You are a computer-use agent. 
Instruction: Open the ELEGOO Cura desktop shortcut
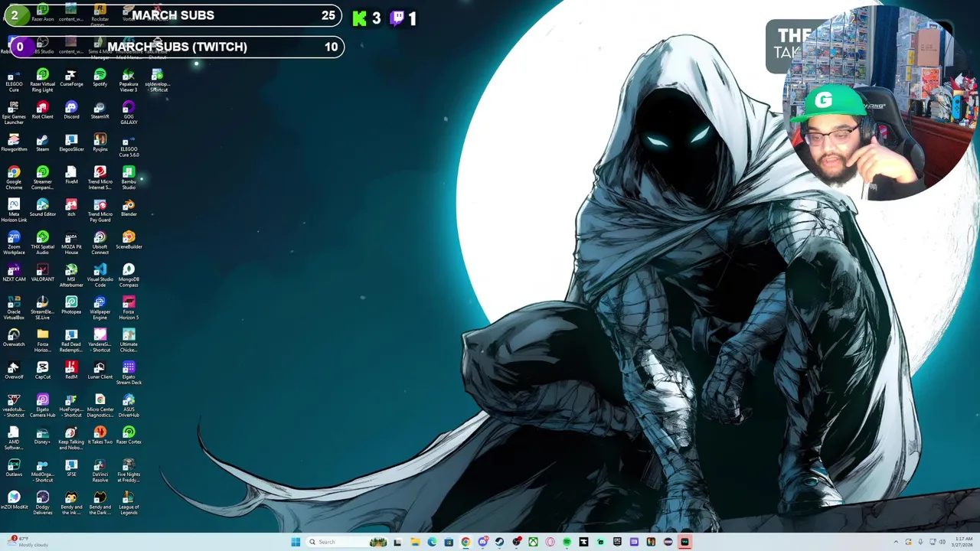coord(14,81)
